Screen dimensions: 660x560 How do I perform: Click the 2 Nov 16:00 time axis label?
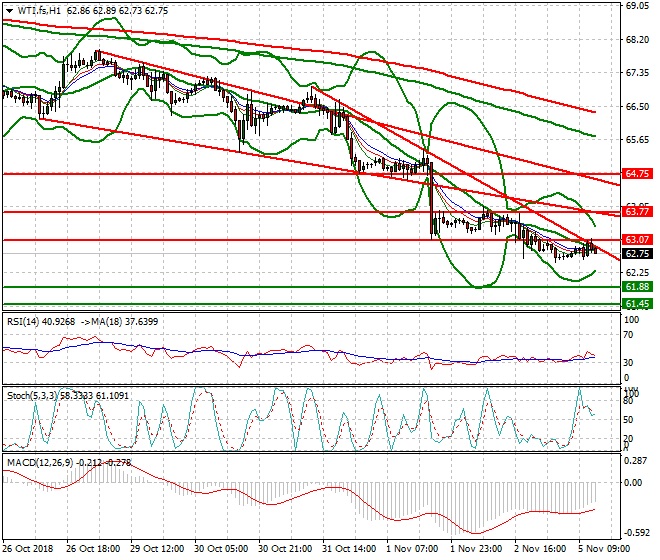tap(540, 549)
